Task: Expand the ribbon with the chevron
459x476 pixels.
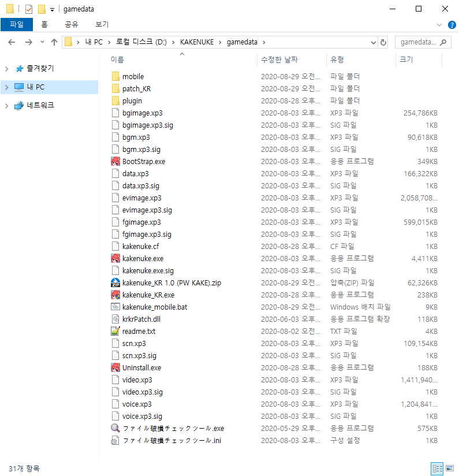Action: 439,25
